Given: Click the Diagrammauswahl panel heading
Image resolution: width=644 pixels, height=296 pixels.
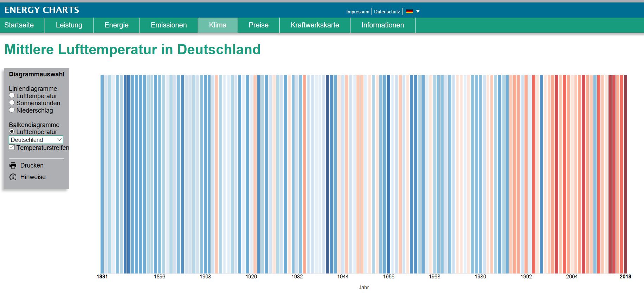Looking at the screenshot, I should point(37,74).
